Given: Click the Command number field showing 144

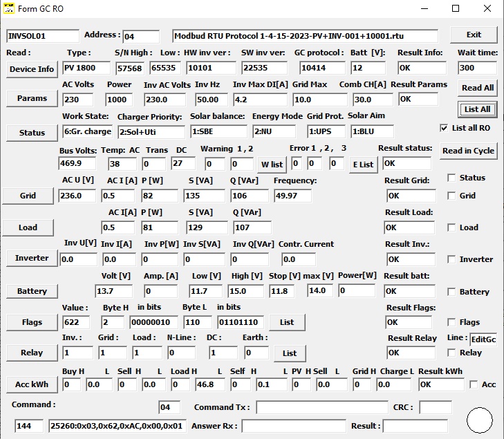Looking at the screenshot, I should (x=29, y=426).
